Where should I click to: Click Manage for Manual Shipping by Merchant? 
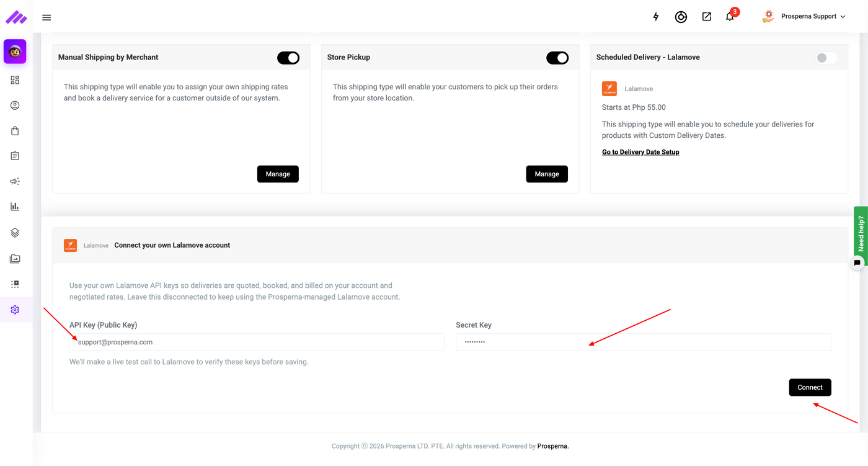278,174
